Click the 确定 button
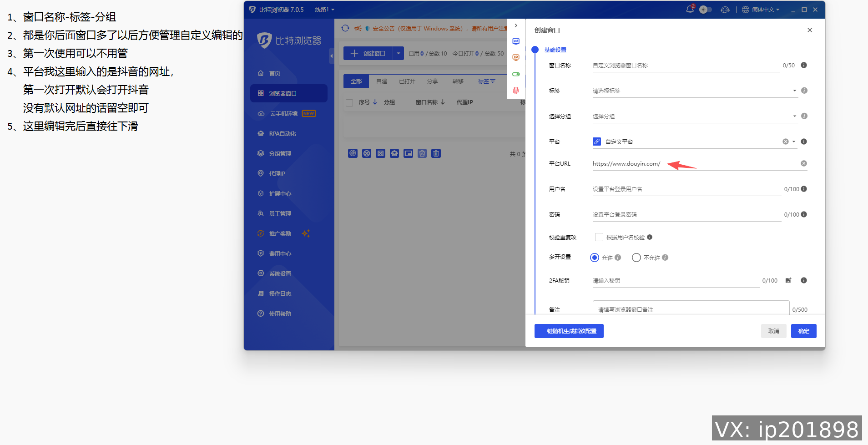This screenshot has height=445, width=868. pyautogui.click(x=804, y=331)
